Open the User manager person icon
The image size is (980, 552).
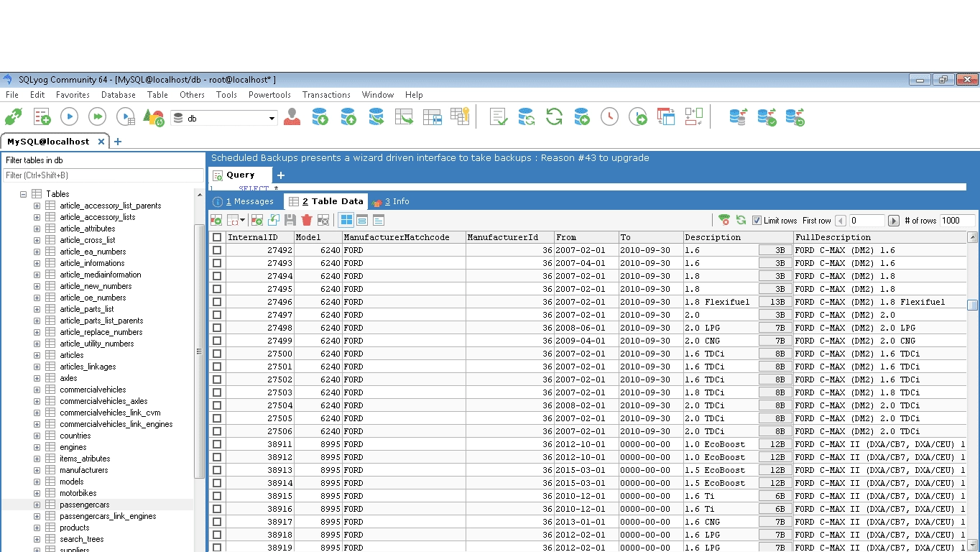pos(292,117)
